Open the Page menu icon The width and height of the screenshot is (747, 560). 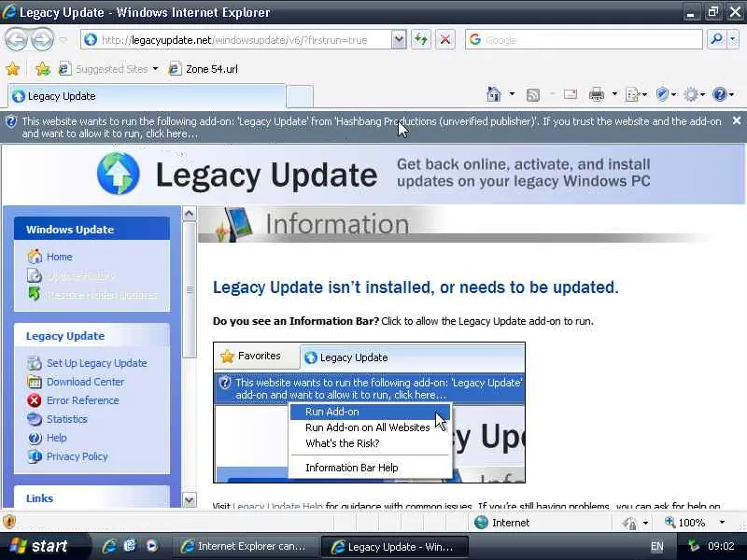pos(636,95)
